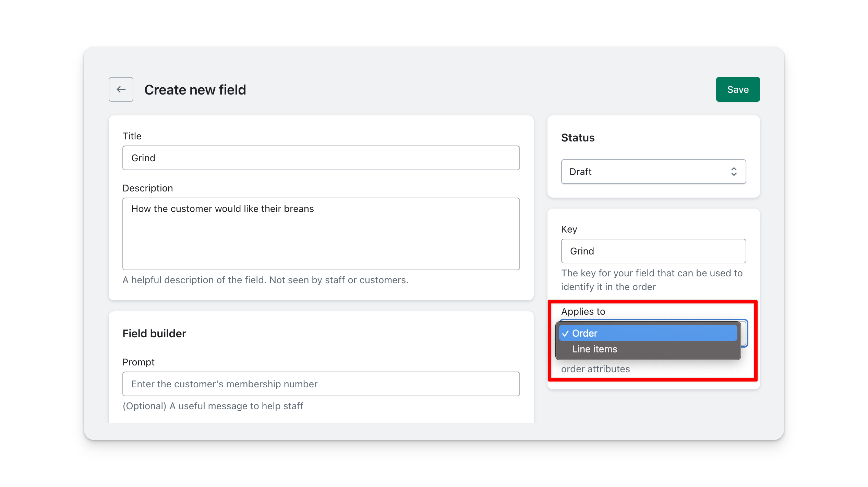The image size is (868, 487).
Task: Click the Save button
Action: (x=738, y=89)
